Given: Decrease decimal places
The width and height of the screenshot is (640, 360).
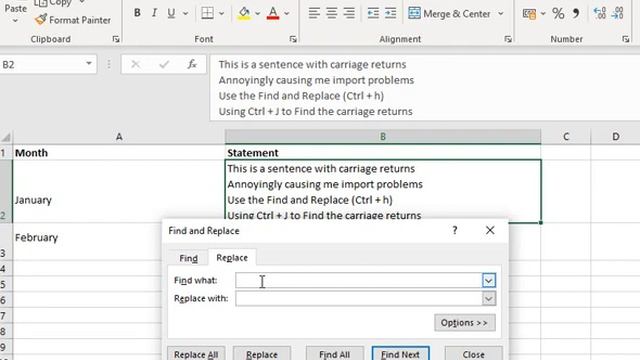Looking at the screenshot, I should (x=618, y=13).
